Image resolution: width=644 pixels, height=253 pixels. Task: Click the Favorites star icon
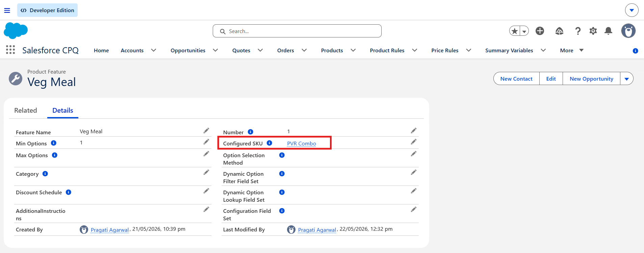pyautogui.click(x=515, y=31)
